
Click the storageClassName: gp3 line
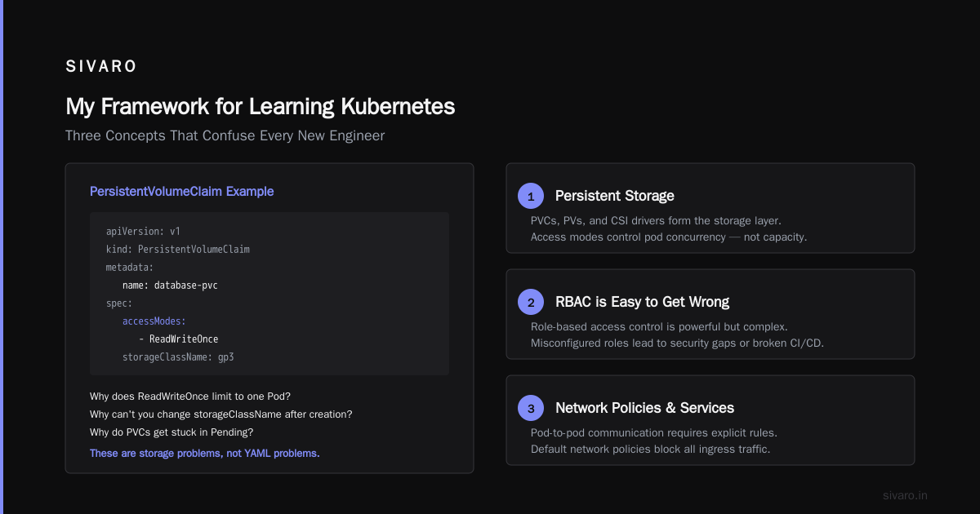(178, 357)
